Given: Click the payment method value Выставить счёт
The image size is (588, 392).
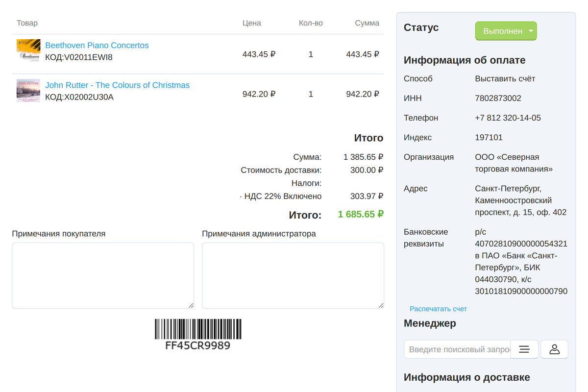Looking at the screenshot, I should [505, 78].
